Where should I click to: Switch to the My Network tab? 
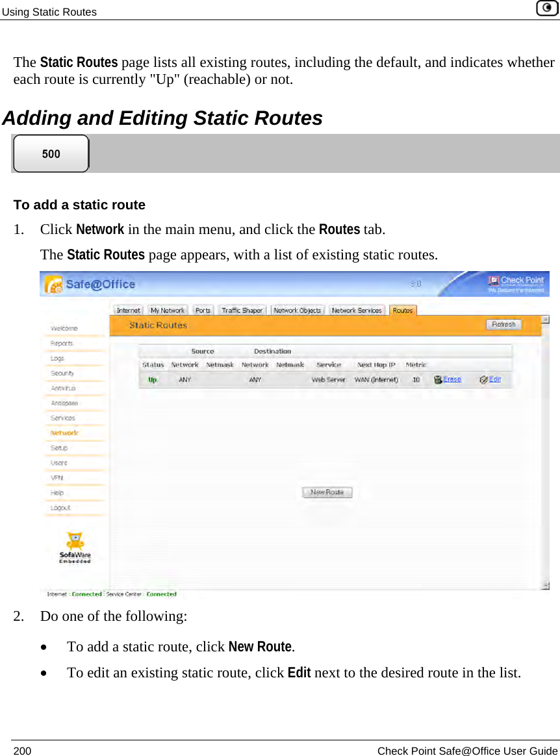coord(167,311)
